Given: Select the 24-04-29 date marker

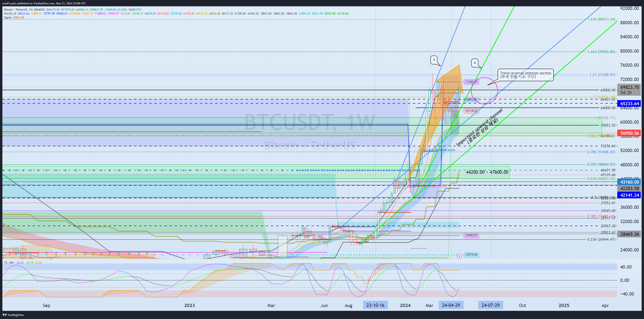Looking at the screenshot, I should 451,305.
